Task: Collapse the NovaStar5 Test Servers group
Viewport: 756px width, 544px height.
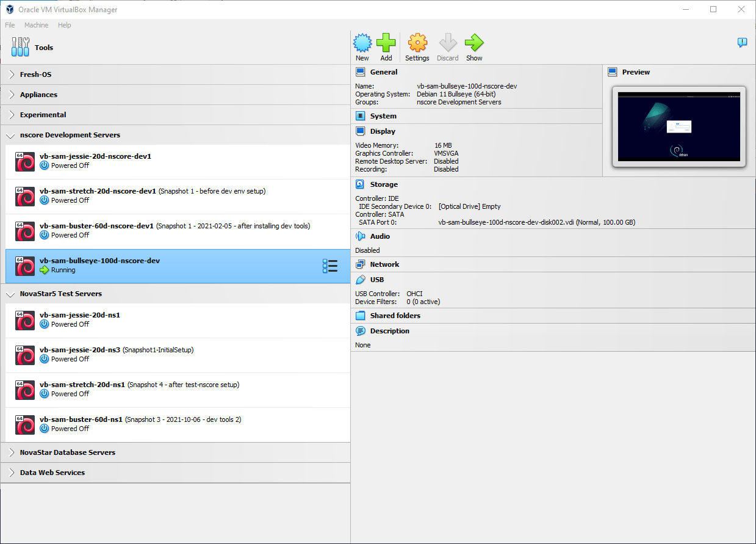Action: [10, 294]
